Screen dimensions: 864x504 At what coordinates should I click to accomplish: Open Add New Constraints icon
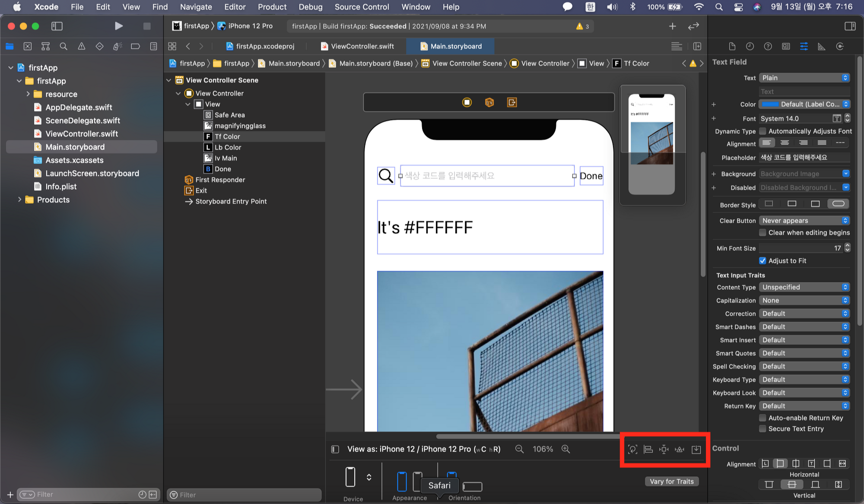point(664,449)
